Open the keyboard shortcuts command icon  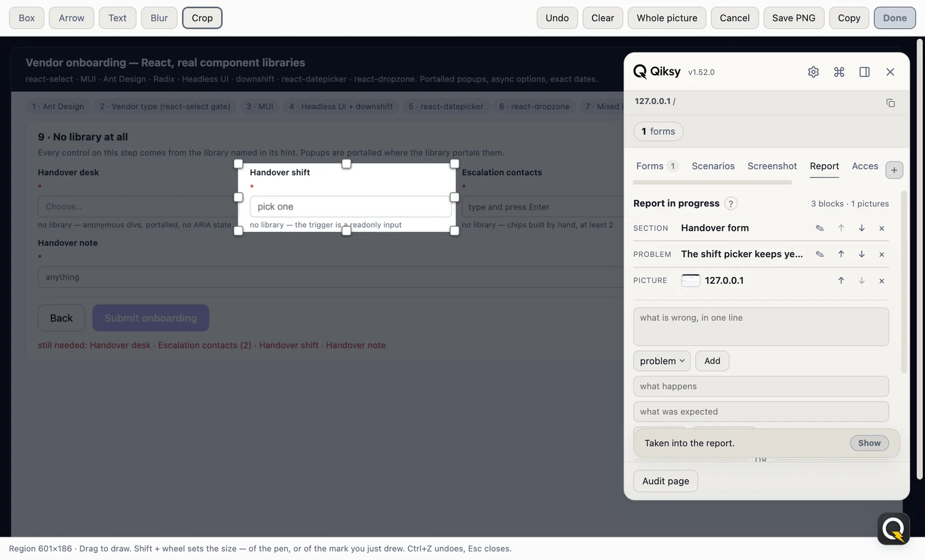click(x=839, y=72)
